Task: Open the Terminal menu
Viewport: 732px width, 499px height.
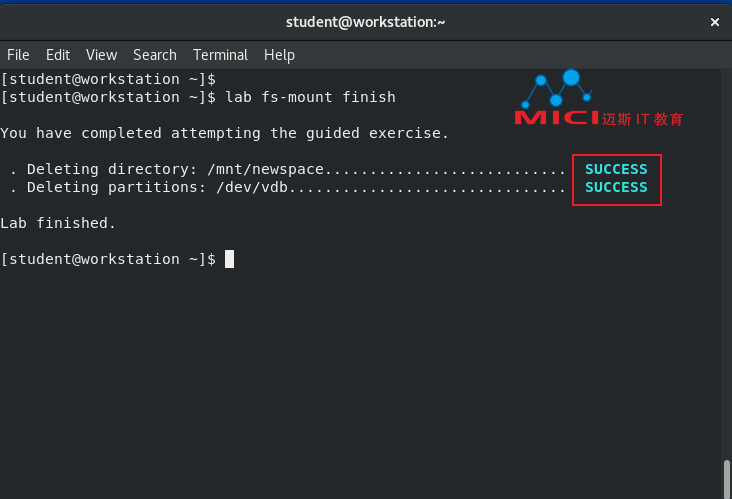Action: tap(220, 55)
